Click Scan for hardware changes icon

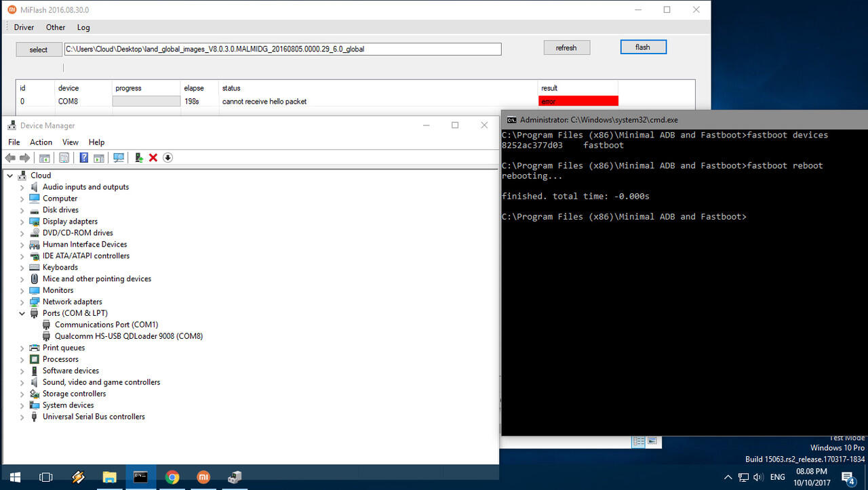coord(119,158)
